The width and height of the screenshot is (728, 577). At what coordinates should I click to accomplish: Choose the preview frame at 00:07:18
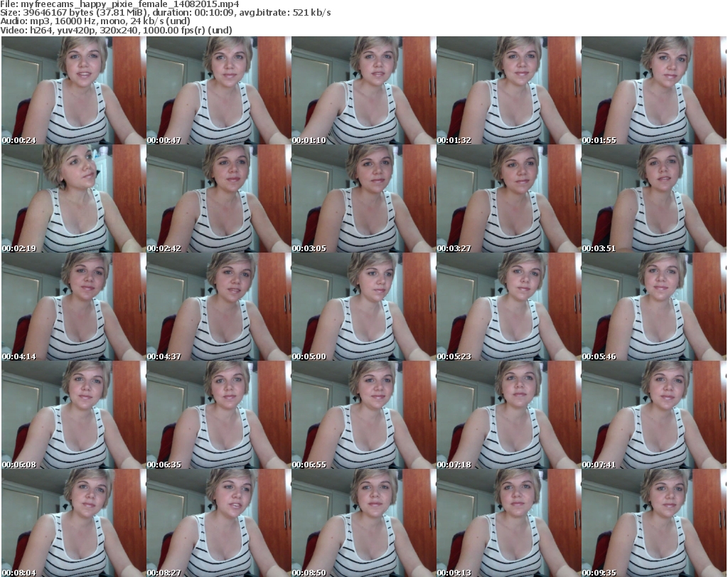click(509, 415)
